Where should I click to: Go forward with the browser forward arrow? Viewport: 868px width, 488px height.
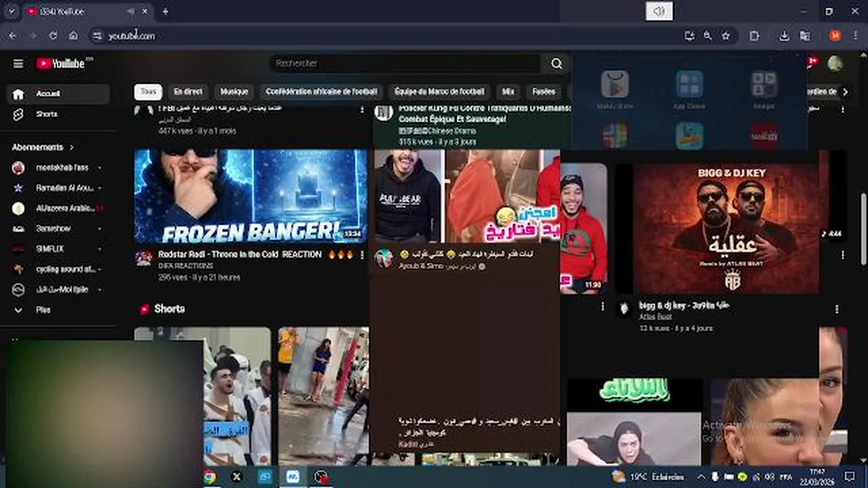[33, 36]
